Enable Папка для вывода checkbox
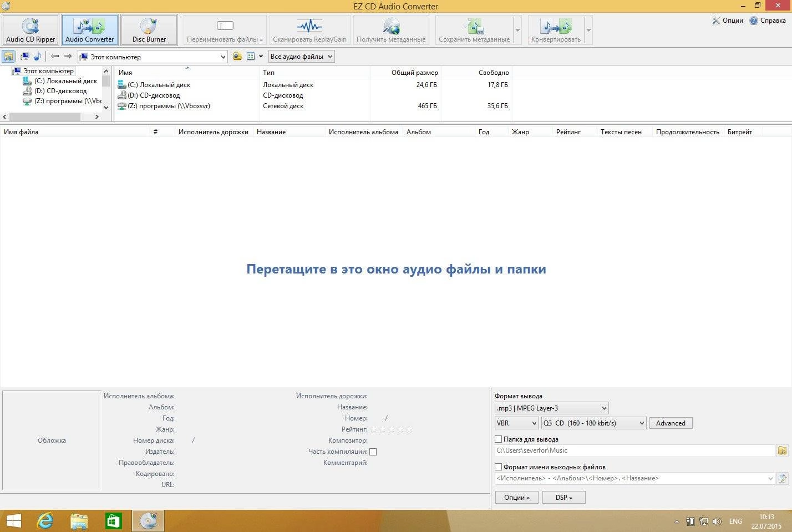The height and width of the screenshot is (532, 792). coord(498,439)
